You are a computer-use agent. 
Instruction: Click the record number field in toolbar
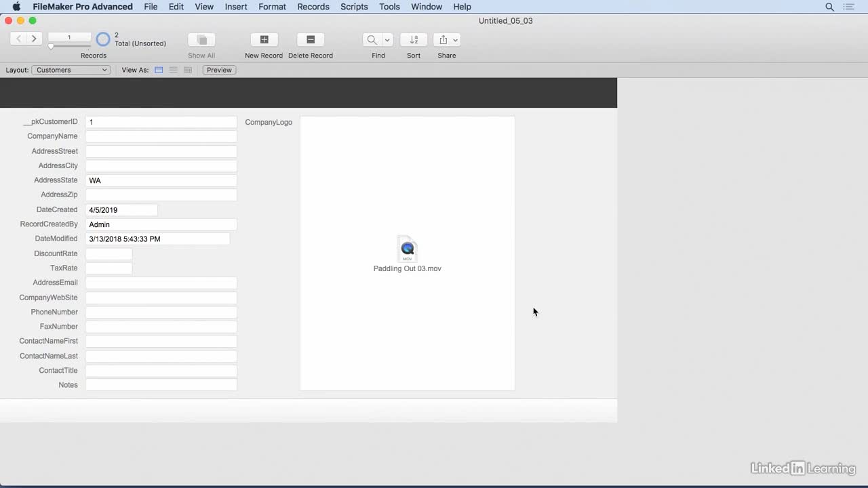pos(69,37)
